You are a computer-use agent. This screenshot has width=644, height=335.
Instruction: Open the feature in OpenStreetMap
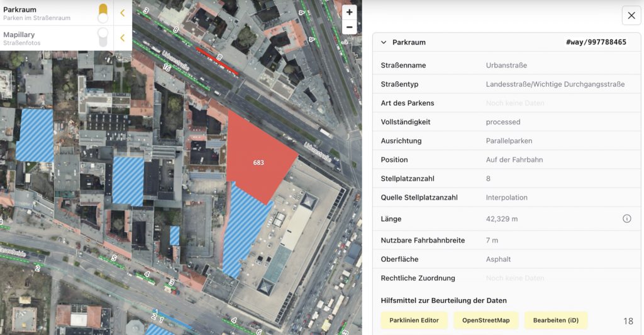(486, 321)
